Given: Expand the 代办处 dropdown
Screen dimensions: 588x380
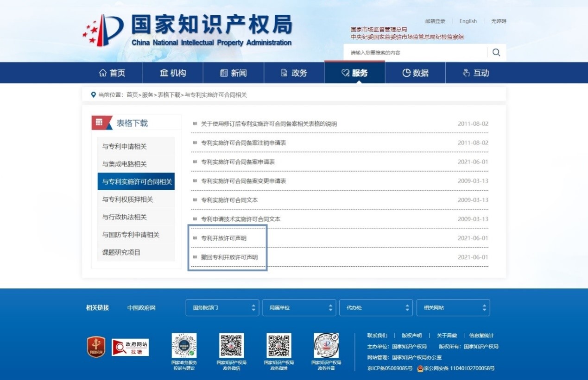Looking at the screenshot, I should click(376, 307).
